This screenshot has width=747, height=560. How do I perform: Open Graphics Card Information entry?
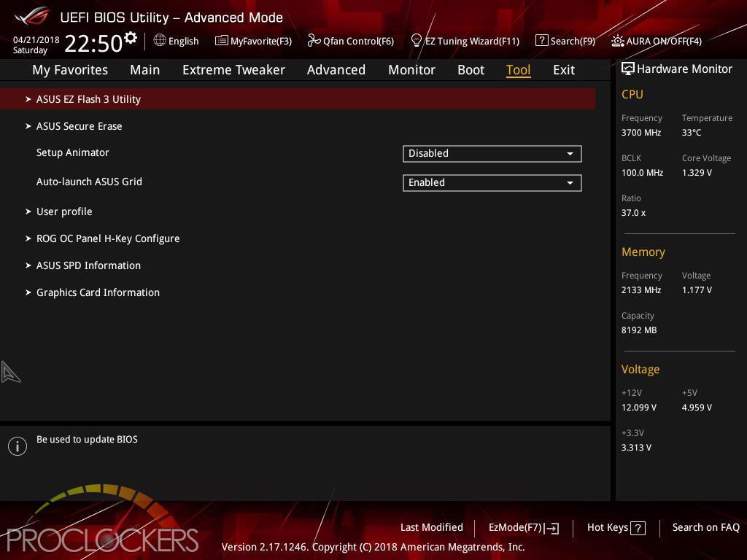point(98,292)
